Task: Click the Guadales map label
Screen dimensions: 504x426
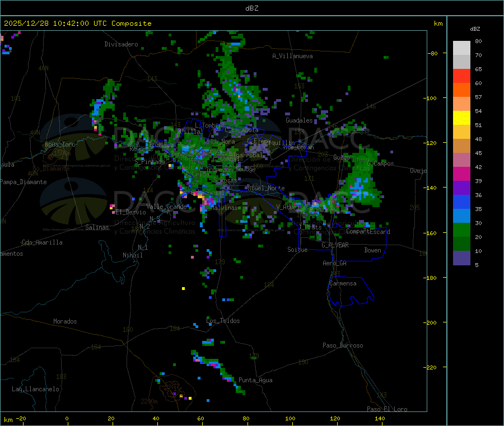Action: tap(299, 120)
